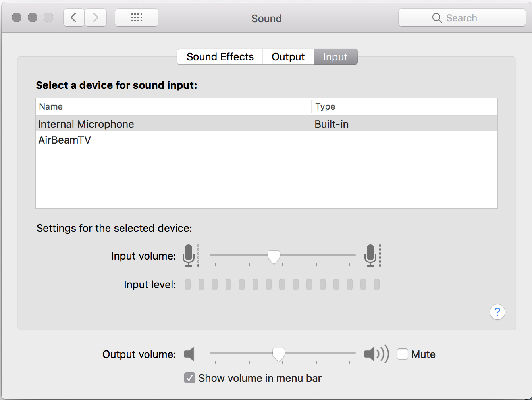The image size is (532, 400).
Task: Open the Output tab
Action: [x=288, y=57]
